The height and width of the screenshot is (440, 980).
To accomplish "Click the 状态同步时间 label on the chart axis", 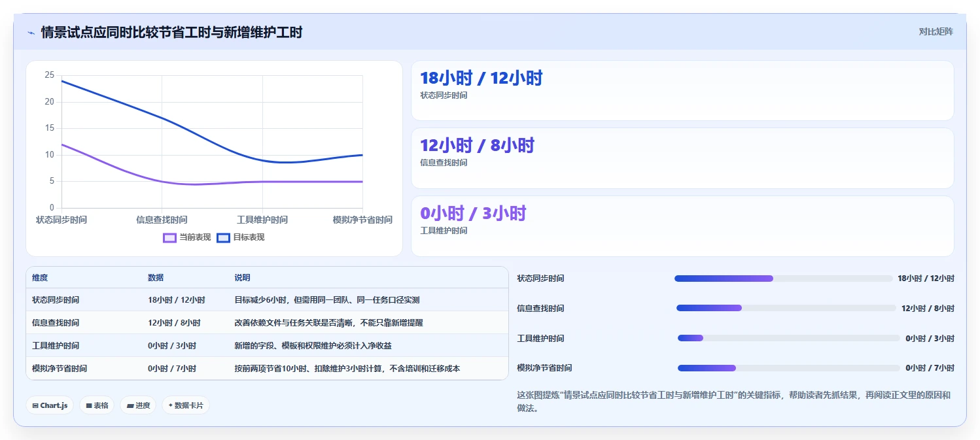I will tap(61, 220).
